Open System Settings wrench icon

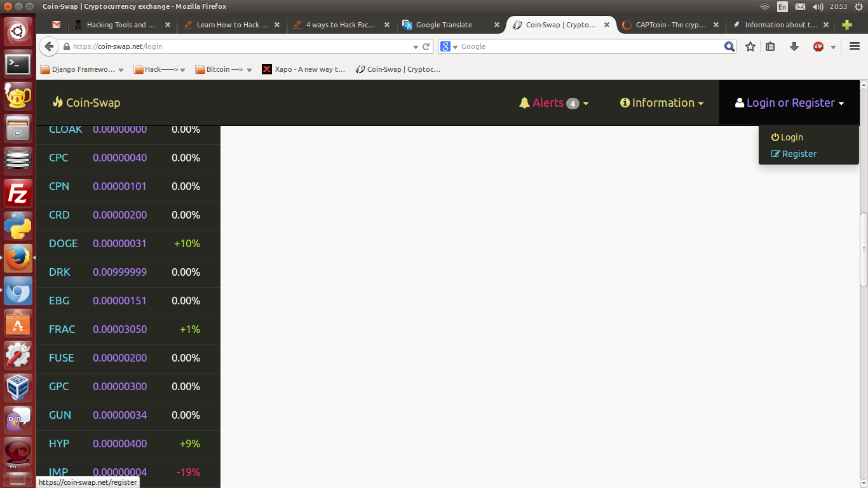tap(18, 356)
